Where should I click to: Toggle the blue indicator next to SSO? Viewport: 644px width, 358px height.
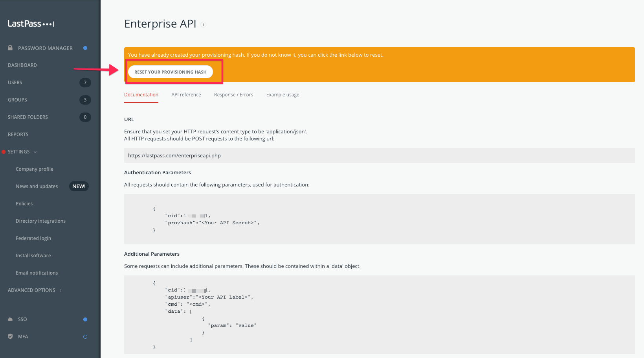[85, 319]
